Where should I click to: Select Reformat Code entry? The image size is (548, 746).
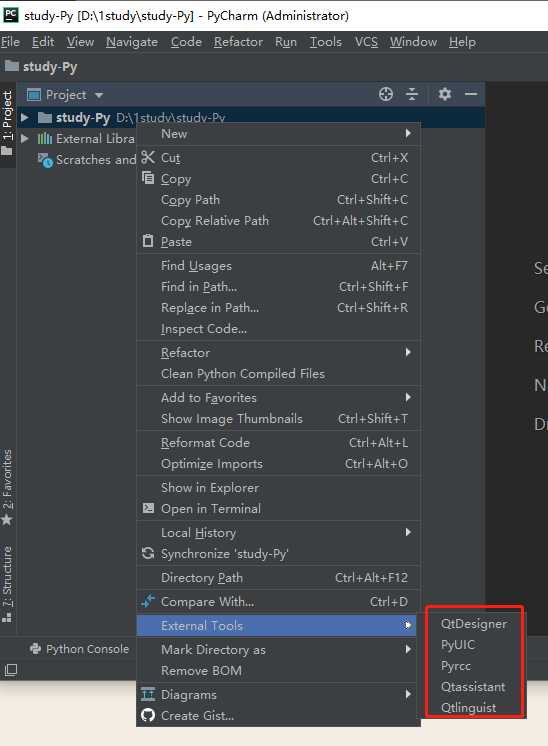click(x=278, y=442)
